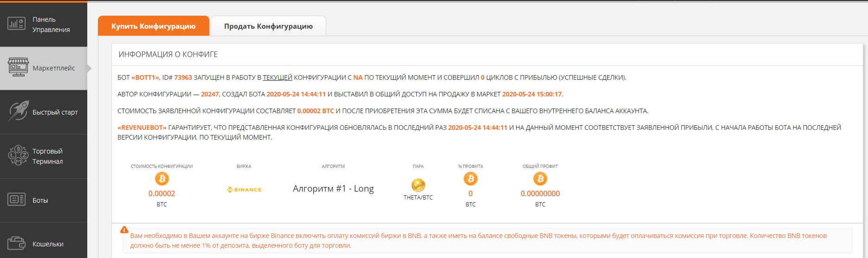The height and width of the screenshot is (258, 868).
Task: Click the Bitcoin icon under Общий профит
Action: tap(540, 179)
